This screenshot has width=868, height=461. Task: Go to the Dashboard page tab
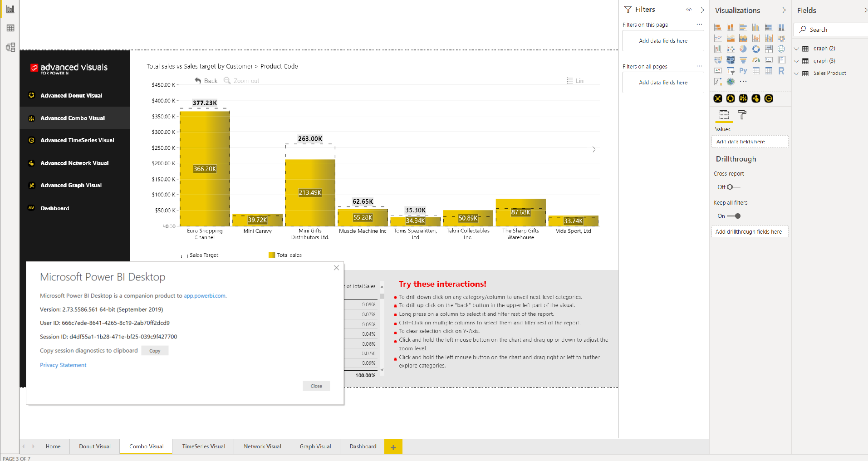pyautogui.click(x=363, y=446)
